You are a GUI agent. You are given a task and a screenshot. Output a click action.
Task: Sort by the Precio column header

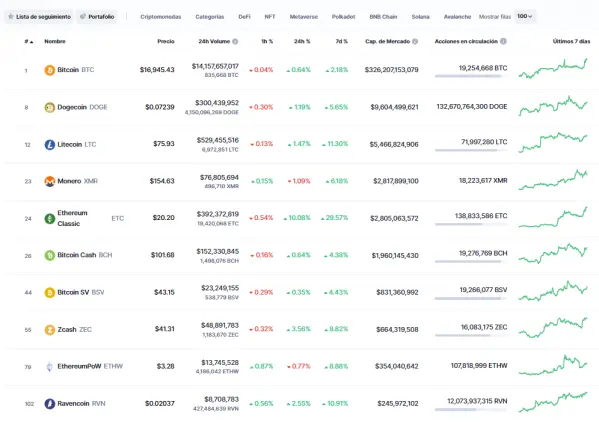click(x=166, y=41)
